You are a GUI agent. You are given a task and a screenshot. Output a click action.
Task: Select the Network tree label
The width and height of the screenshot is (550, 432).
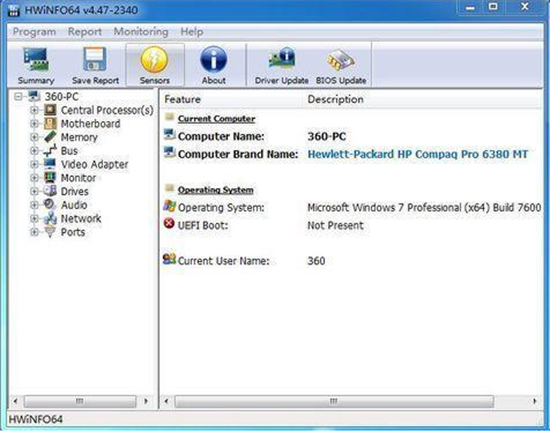point(81,218)
